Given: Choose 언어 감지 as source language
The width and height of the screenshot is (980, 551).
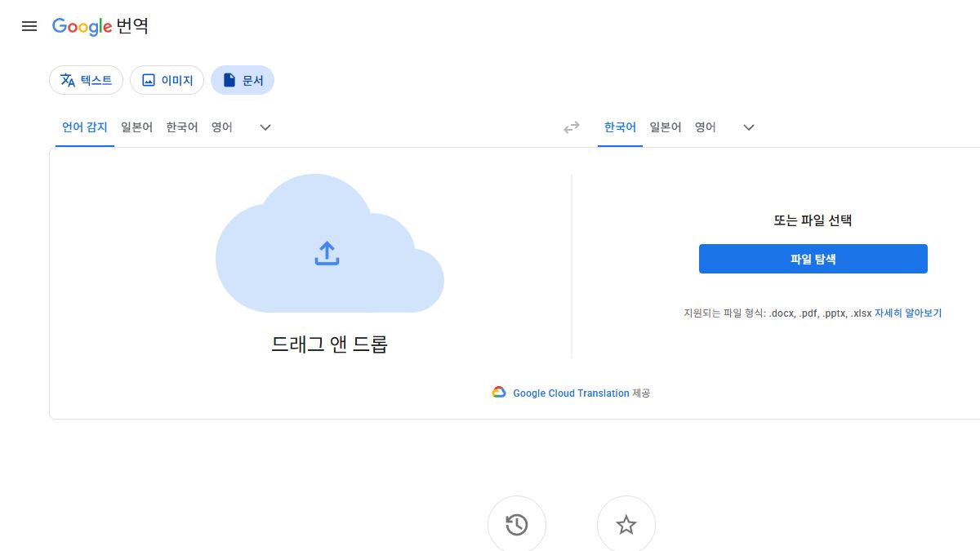Looking at the screenshot, I should [85, 127].
